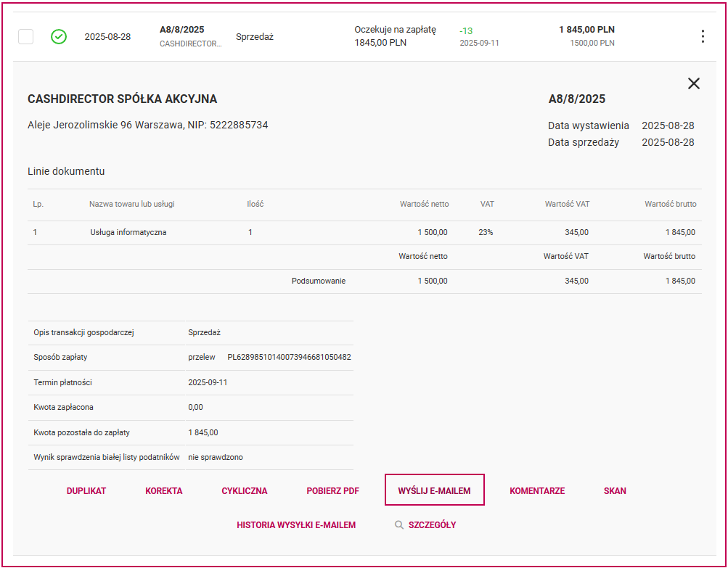Image resolution: width=728 pixels, height=568 pixels.
Task: Click the Usługa informatyczna line item
Action: point(128,232)
